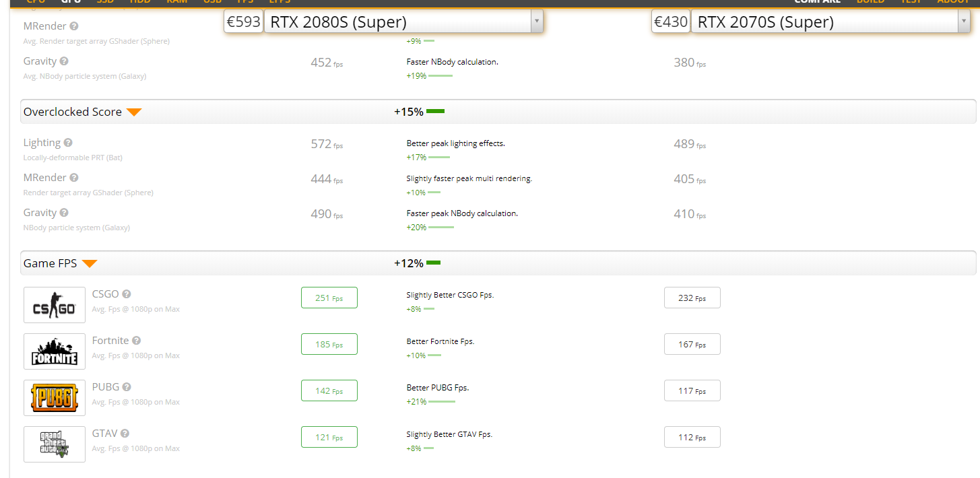Click the €593 price tag
This screenshot has width=980, height=478.
pyautogui.click(x=243, y=22)
